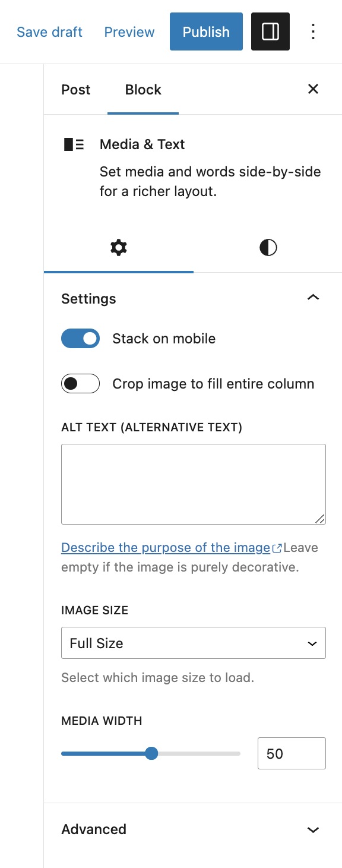Open the Describe the purpose of the image link

166,547
